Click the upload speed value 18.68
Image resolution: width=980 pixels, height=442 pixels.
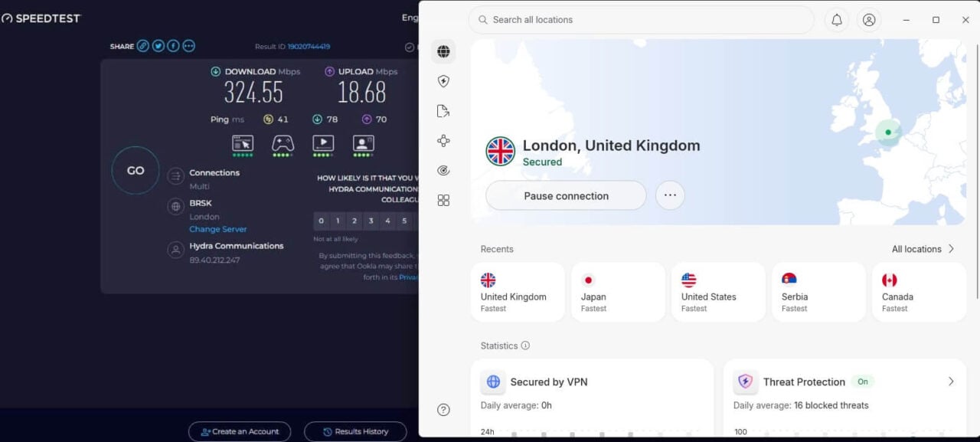362,93
